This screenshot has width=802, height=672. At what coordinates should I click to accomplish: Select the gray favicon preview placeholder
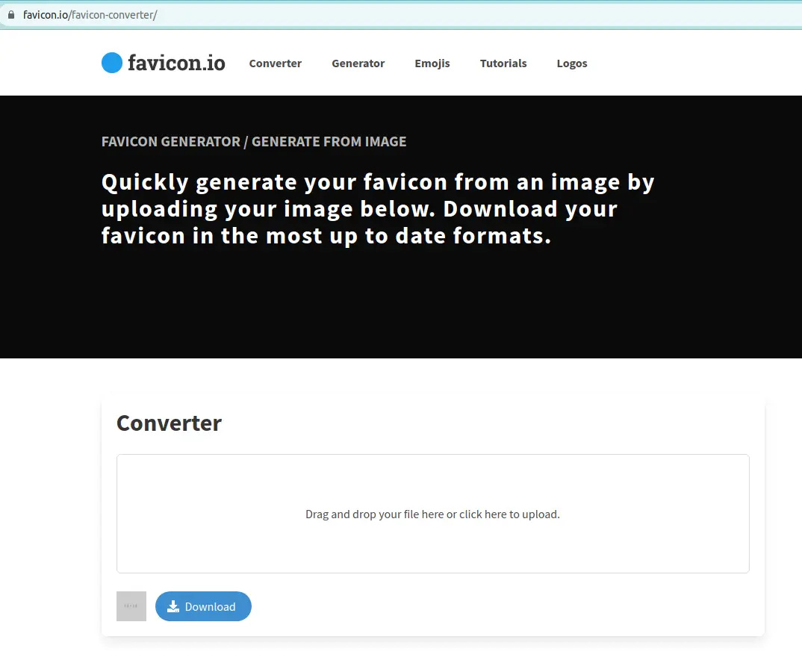click(131, 606)
